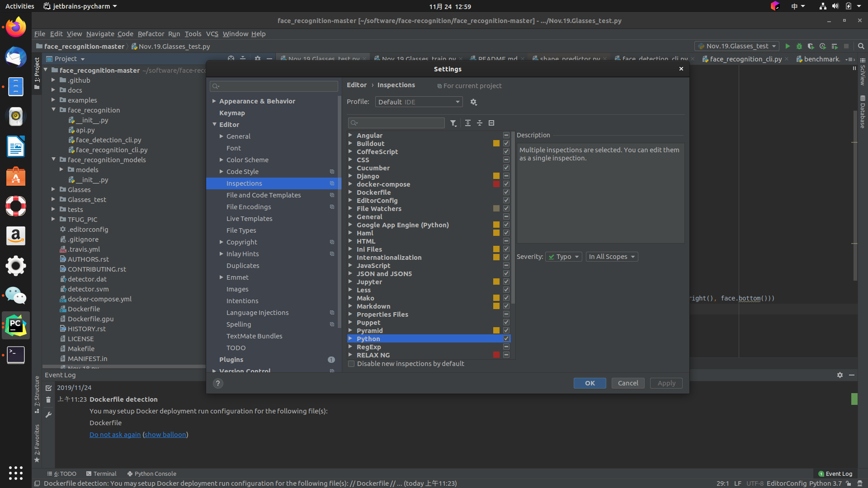868x488 pixels.
Task: Open the Terminal app in Ubuntu dock
Action: (x=15, y=355)
